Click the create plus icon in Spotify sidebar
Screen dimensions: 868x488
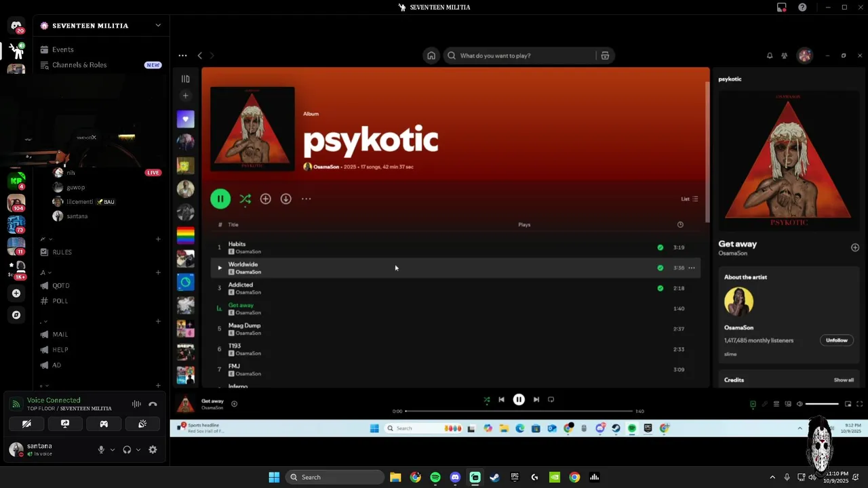185,96
